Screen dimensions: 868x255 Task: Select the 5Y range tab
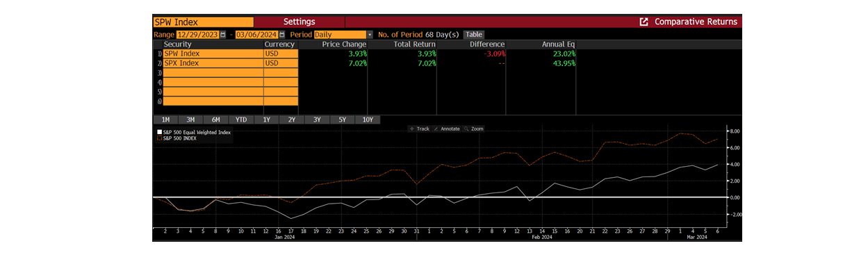point(342,120)
